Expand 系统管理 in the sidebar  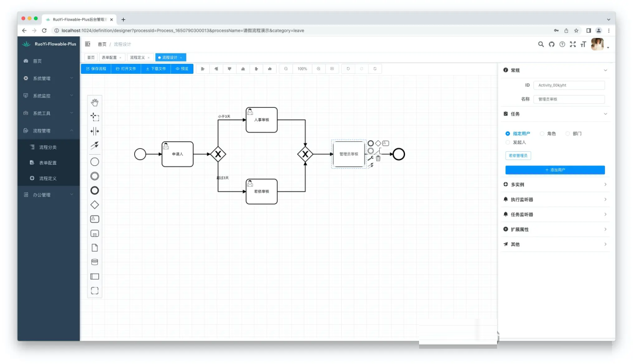point(48,79)
